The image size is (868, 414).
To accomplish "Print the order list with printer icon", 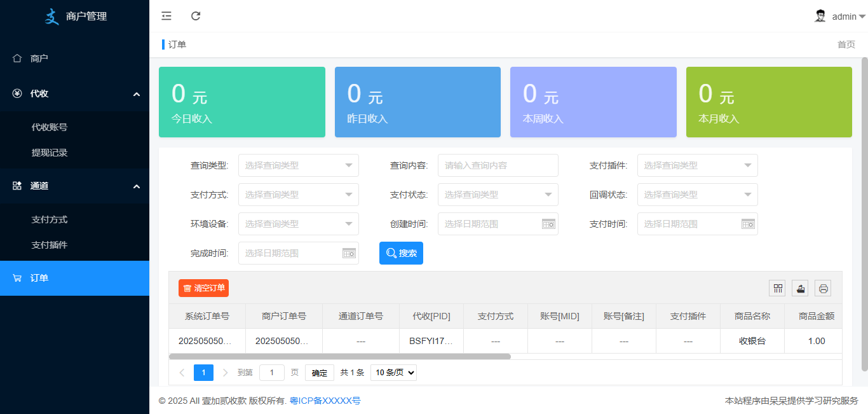I will point(823,288).
